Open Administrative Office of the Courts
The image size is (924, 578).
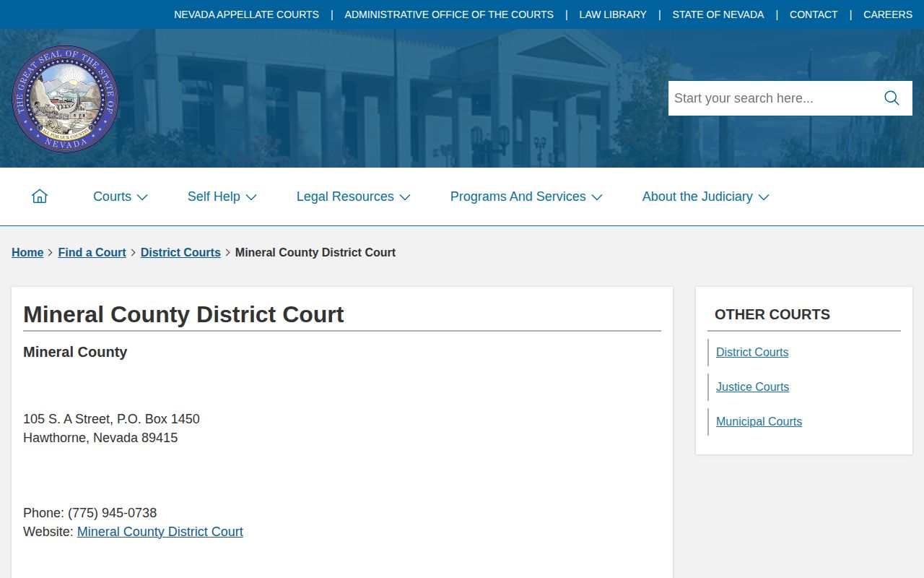coord(449,14)
